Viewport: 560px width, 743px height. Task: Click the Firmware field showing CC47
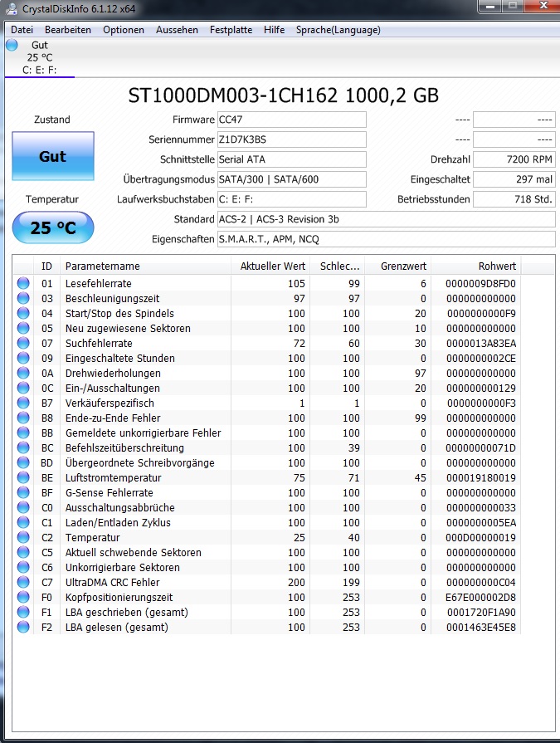[x=291, y=120]
